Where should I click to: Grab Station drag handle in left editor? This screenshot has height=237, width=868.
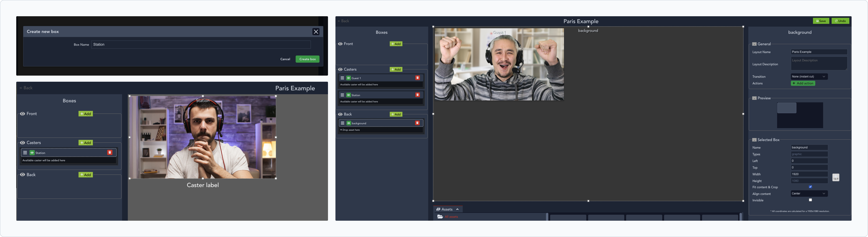pos(25,153)
